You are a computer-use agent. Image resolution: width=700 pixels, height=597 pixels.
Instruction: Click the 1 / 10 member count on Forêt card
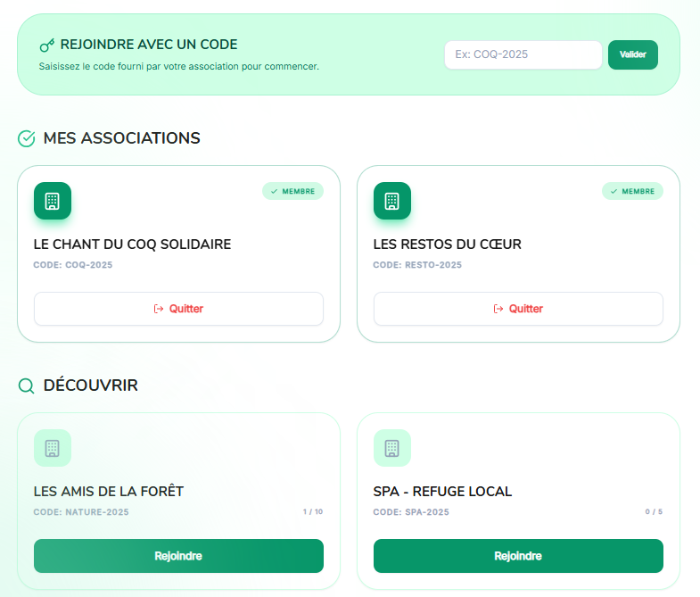pos(312,512)
